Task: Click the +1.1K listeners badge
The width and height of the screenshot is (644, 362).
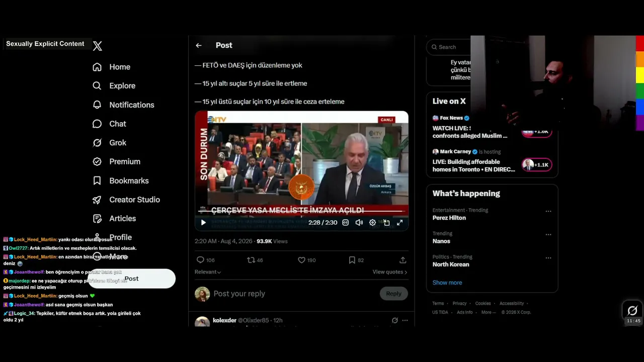Action: point(537,165)
